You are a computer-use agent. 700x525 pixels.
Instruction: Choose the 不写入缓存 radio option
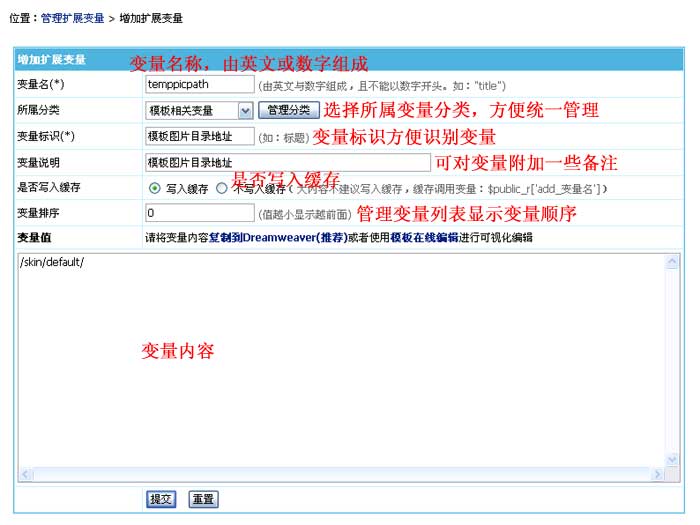tap(222, 188)
